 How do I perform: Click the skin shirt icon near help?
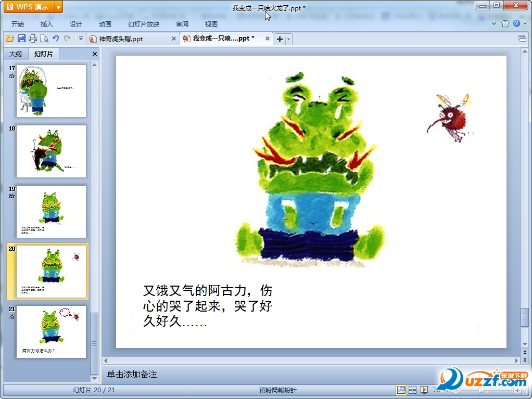(505, 24)
